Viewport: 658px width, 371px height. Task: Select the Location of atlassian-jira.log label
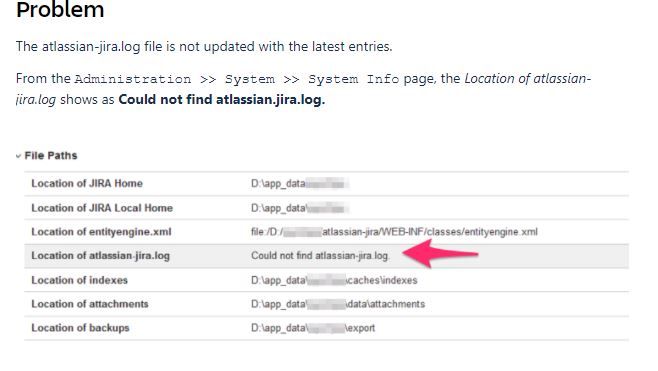click(100, 256)
